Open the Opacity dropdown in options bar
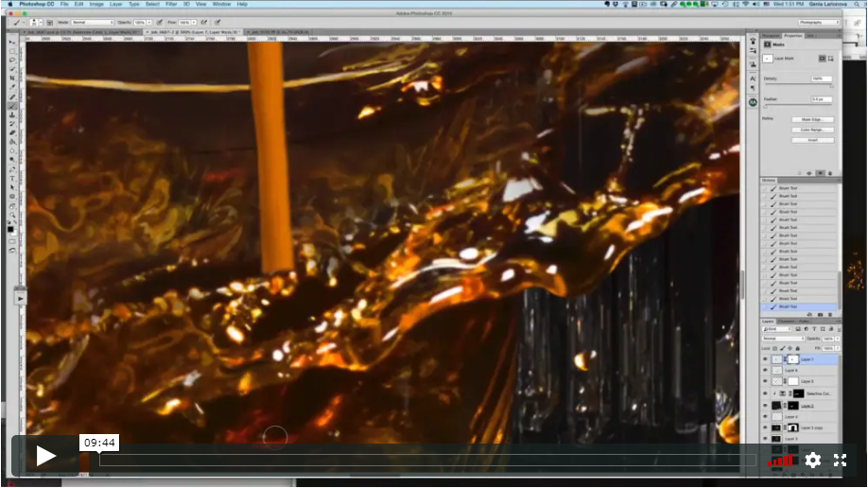The height and width of the screenshot is (488, 868). (x=149, y=23)
